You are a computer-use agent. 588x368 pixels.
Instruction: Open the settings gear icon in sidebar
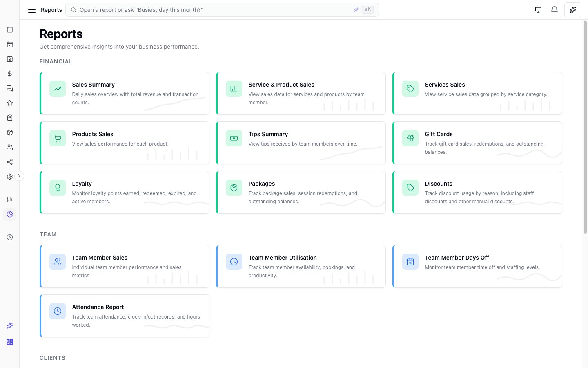10,177
